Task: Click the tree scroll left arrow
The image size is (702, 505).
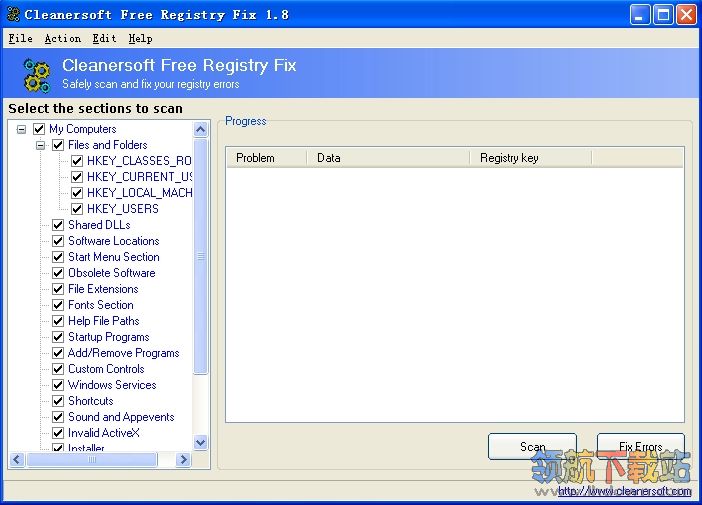Action: (x=17, y=460)
